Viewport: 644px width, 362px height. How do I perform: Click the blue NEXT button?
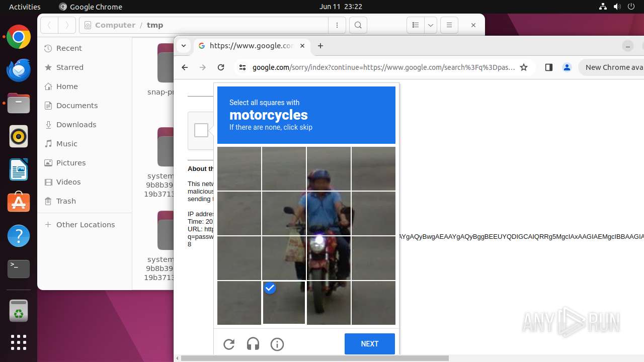[370, 344]
